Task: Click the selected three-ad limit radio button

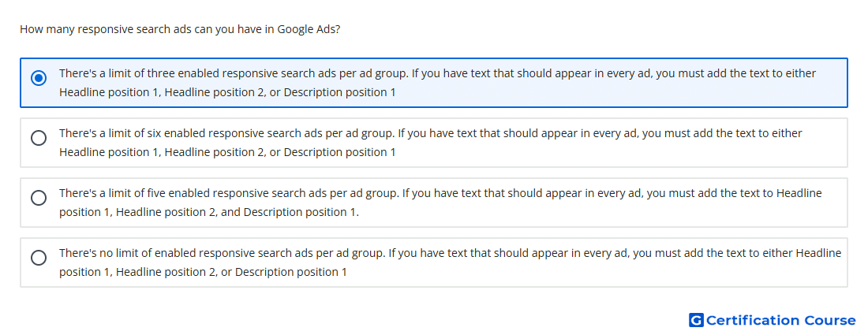Action: point(39,79)
